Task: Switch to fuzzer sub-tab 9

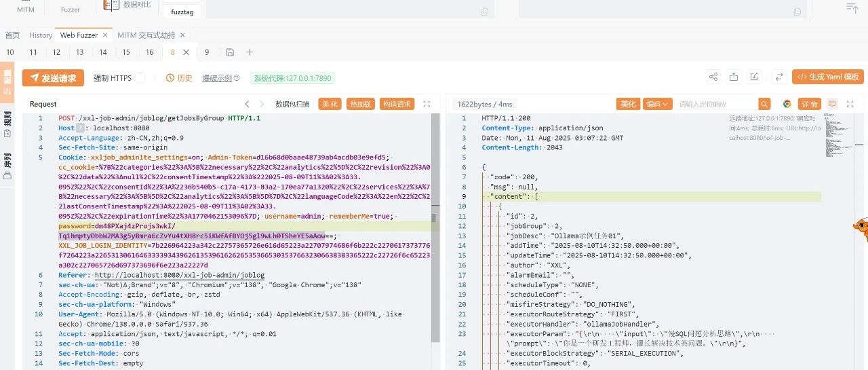Action: tap(207, 52)
